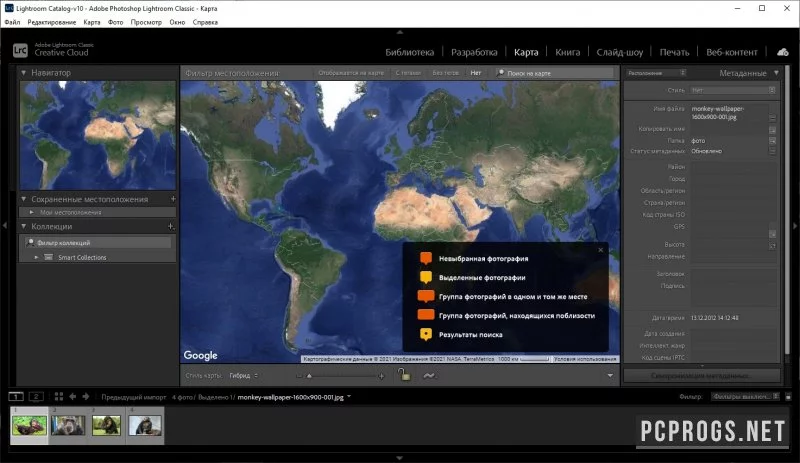Open the Файл menu
The image size is (800, 463).
click(12, 22)
